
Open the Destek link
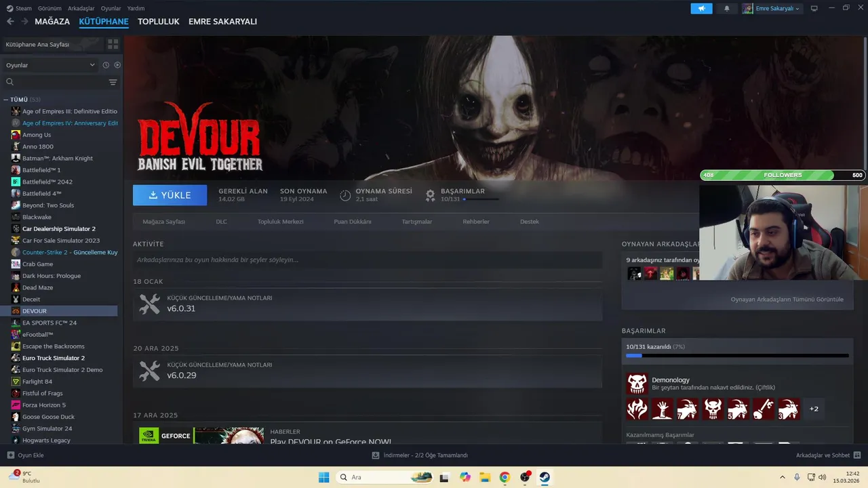point(530,222)
